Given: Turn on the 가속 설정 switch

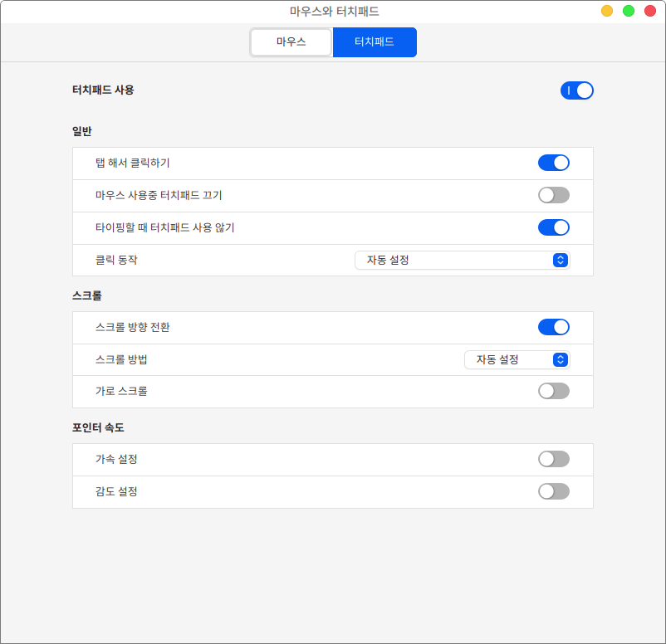Looking at the screenshot, I should tap(553, 459).
